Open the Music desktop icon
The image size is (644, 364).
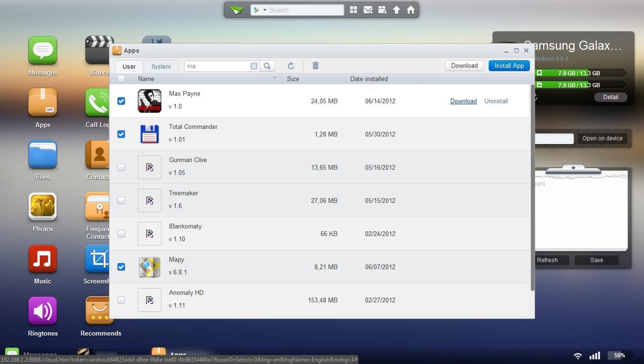43,259
